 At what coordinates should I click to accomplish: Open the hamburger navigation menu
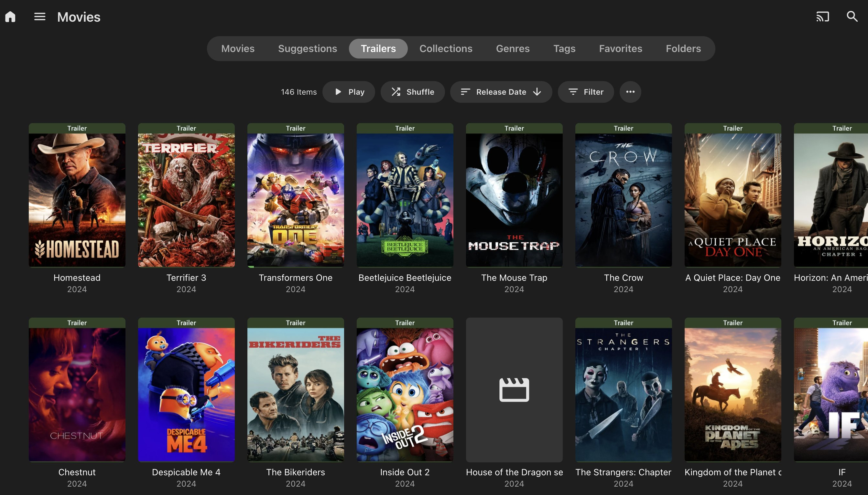40,17
